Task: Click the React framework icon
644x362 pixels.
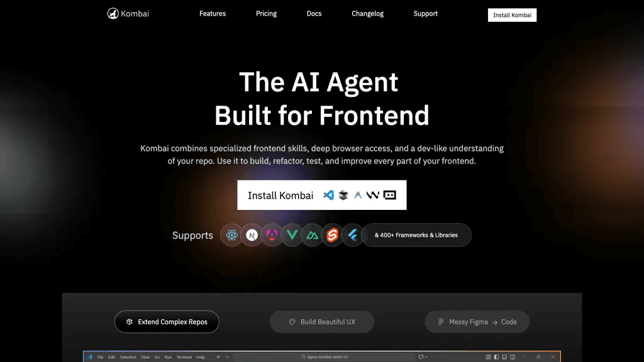Action: coord(231,235)
